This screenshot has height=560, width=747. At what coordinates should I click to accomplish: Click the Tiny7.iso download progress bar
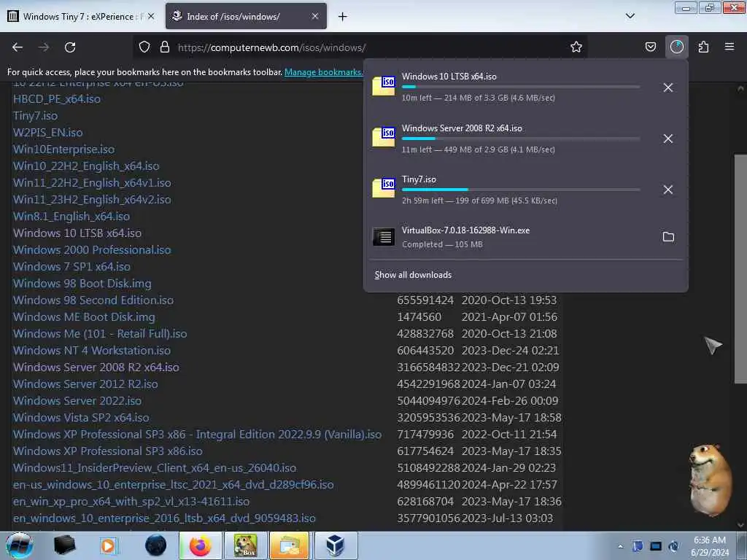click(521, 190)
